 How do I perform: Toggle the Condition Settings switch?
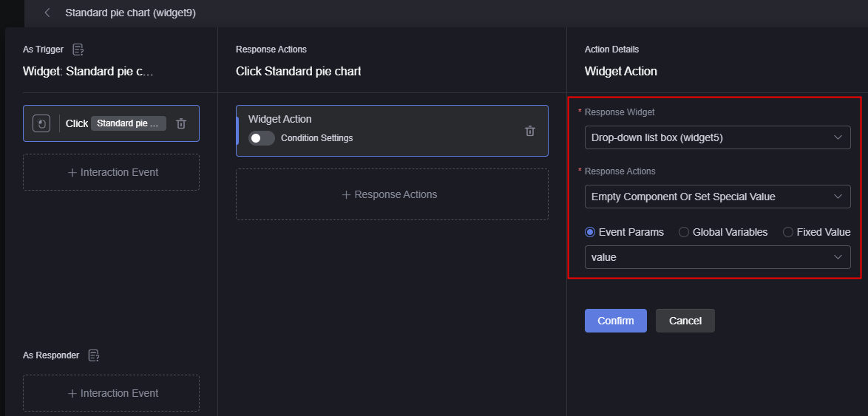(261, 138)
